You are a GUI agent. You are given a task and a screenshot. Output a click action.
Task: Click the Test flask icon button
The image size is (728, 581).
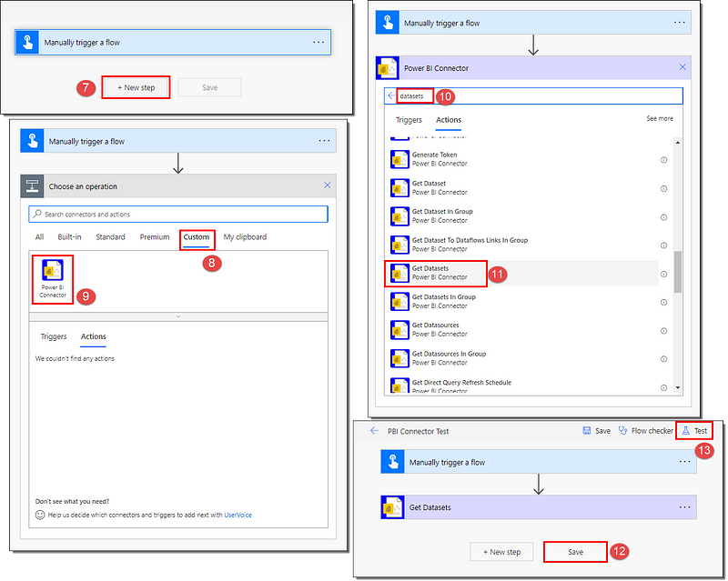pyautogui.click(x=694, y=431)
